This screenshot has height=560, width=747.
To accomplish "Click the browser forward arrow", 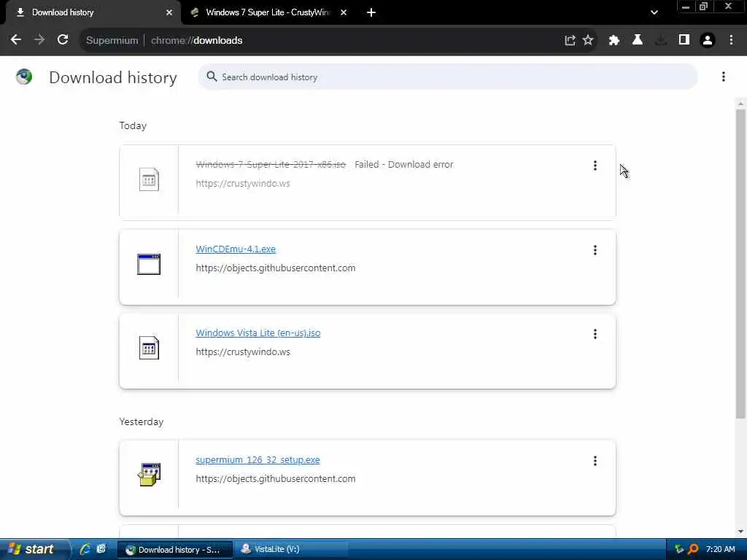I will (39, 40).
